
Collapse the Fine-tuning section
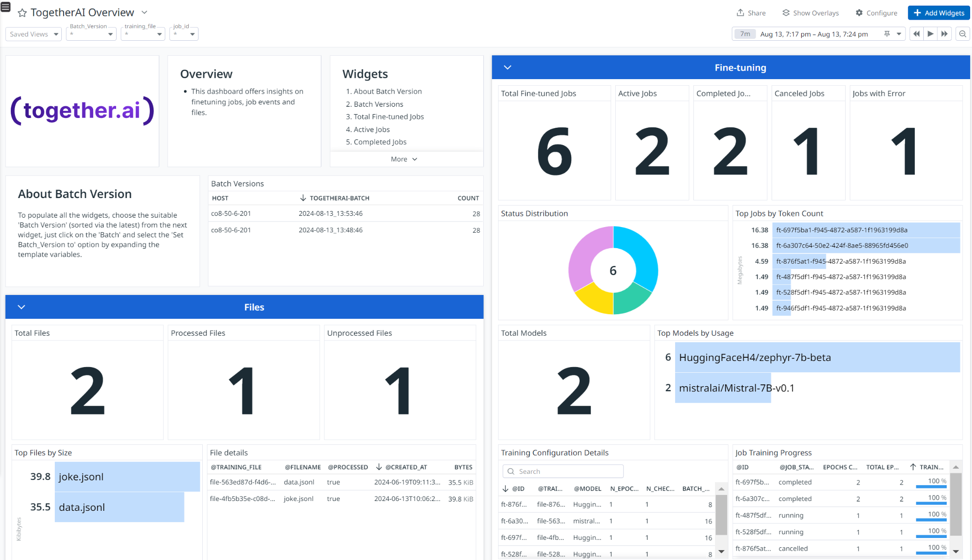pyautogui.click(x=507, y=67)
